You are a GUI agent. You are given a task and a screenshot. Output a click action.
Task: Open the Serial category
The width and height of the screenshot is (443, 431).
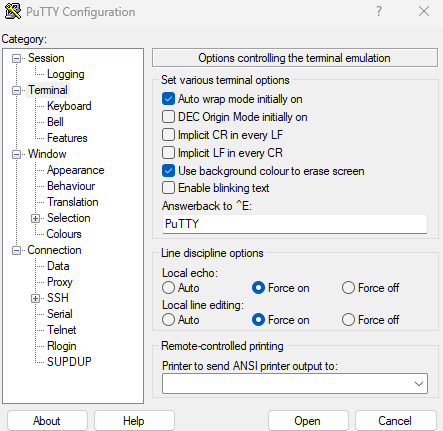click(60, 314)
